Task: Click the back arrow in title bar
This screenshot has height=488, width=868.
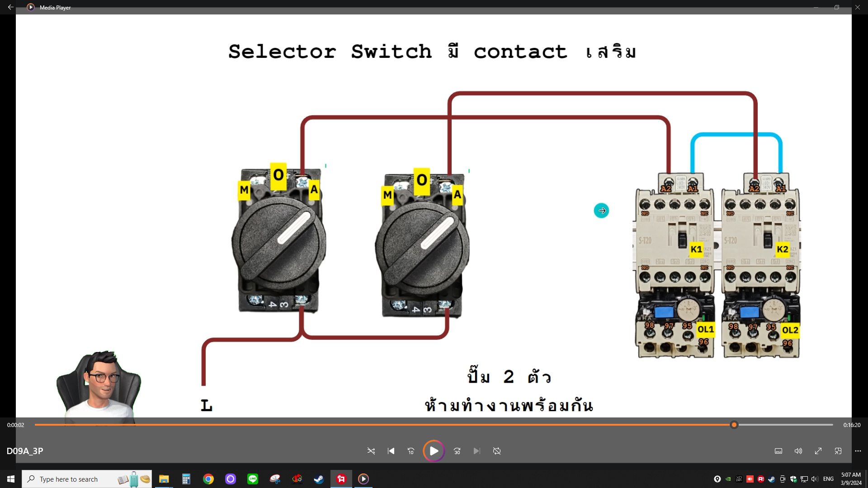Action: (x=10, y=7)
